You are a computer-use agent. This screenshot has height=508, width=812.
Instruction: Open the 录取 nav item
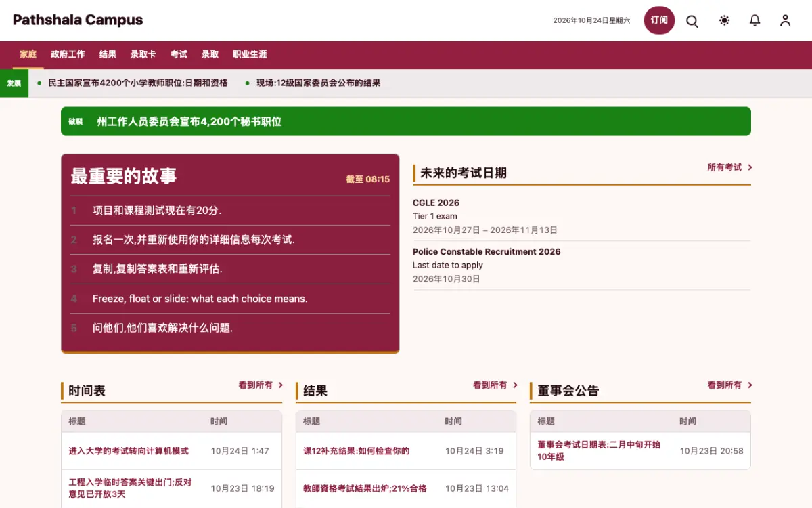pyautogui.click(x=210, y=54)
